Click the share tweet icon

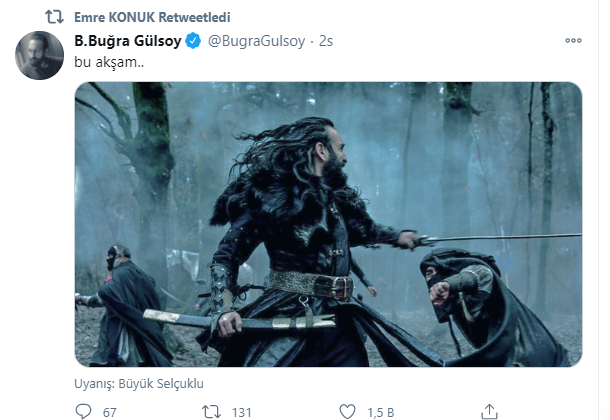(488, 410)
